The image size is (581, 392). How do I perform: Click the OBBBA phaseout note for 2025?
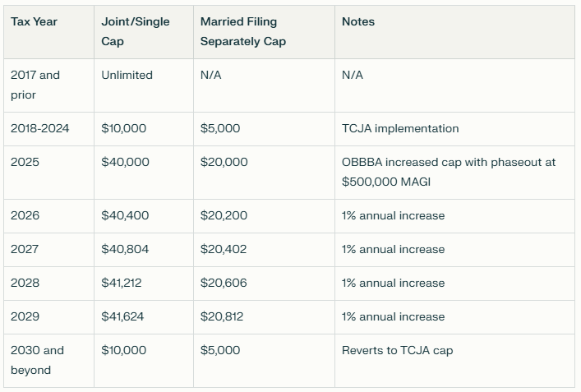449,172
